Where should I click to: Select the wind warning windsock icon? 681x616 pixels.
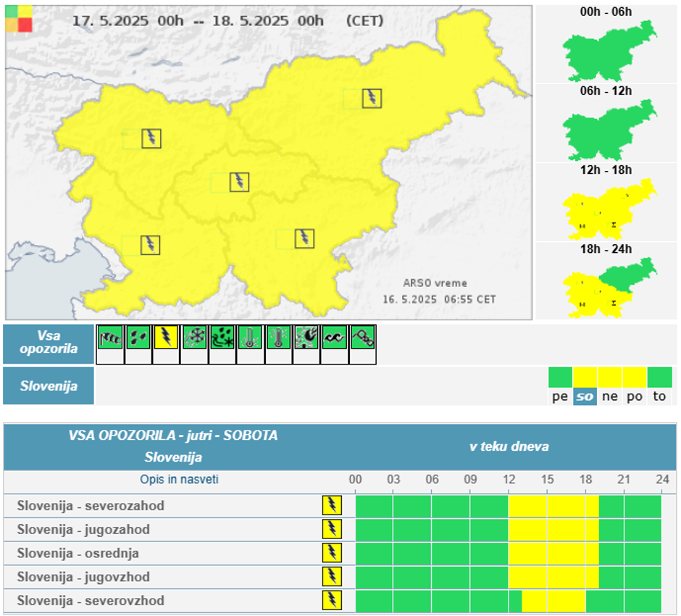[110, 337]
